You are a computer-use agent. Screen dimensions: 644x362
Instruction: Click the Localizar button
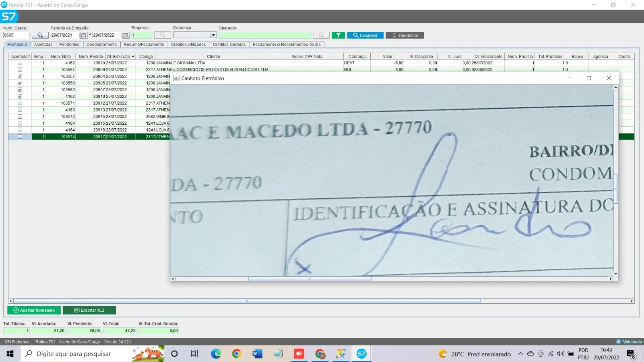click(x=364, y=35)
